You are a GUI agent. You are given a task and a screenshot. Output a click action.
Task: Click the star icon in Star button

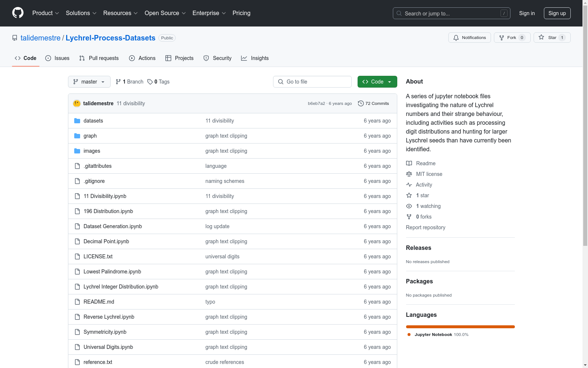coord(541,38)
